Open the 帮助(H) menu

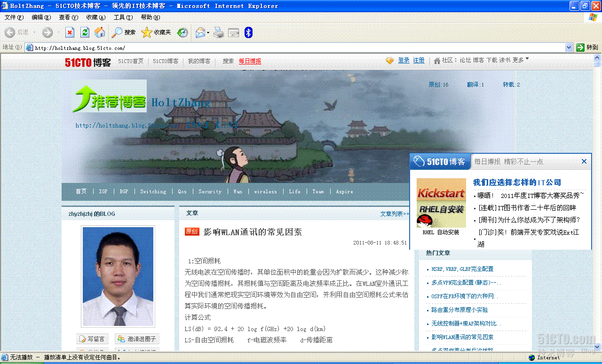[150, 17]
